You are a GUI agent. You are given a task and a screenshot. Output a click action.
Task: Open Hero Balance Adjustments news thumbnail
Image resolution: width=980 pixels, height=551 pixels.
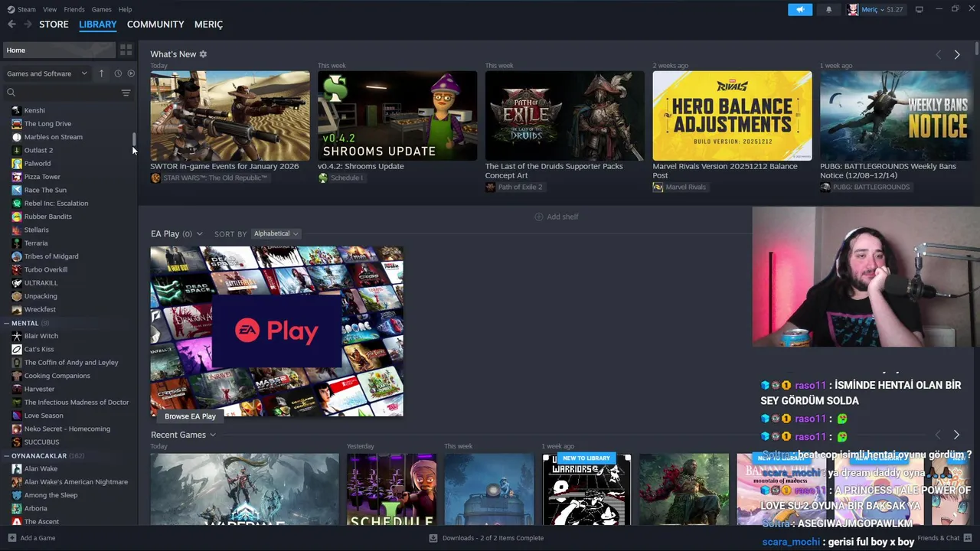pos(732,116)
